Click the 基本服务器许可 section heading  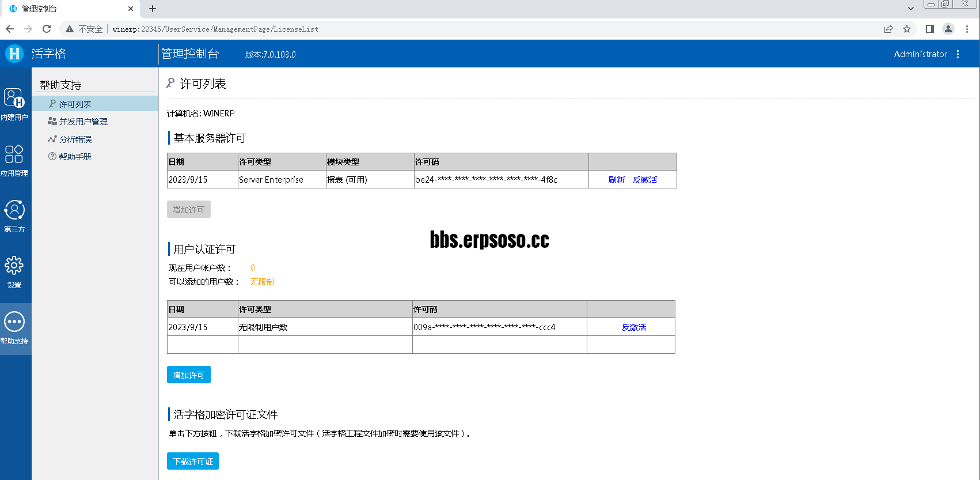[210, 138]
